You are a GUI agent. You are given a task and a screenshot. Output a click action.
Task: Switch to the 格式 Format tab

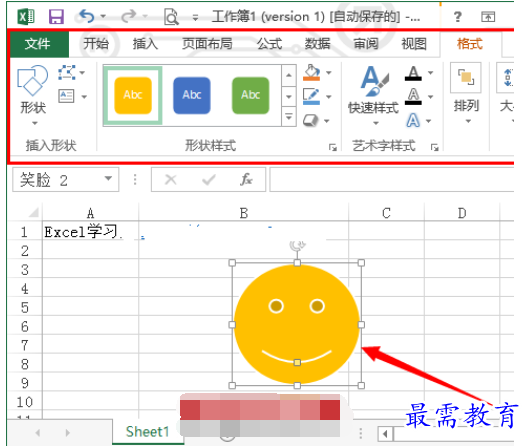tap(470, 44)
